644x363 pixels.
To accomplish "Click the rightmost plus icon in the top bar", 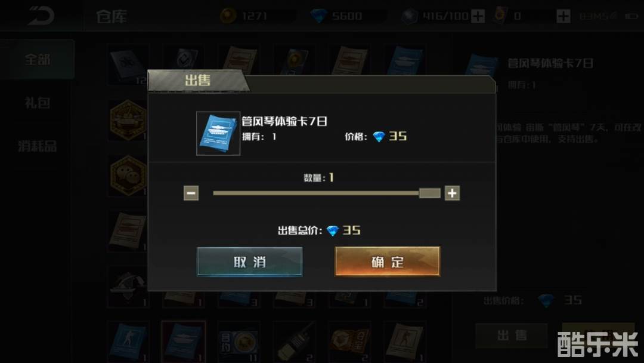I will [x=563, y=16].
